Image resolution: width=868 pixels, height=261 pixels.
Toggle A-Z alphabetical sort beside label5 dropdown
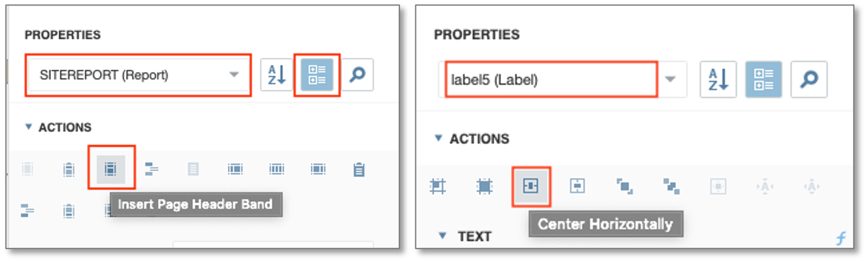click(x=718, y=79)
